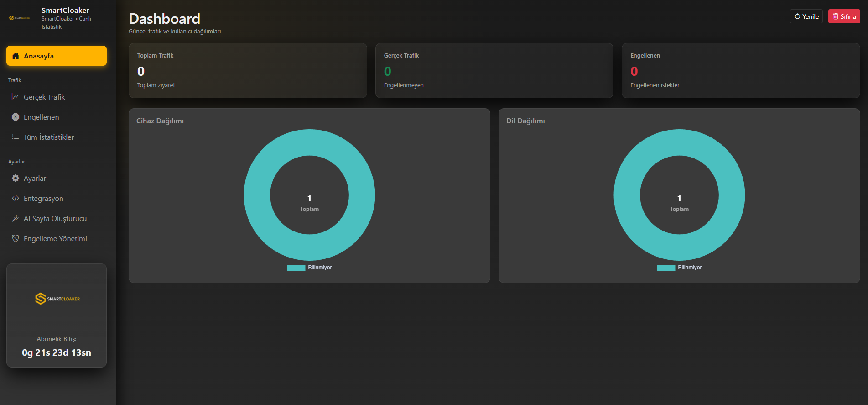Click the blocked circle icon for Engellenen
Image resolution: width=868 pixels, height=405 pixels.
pos(16,117)
